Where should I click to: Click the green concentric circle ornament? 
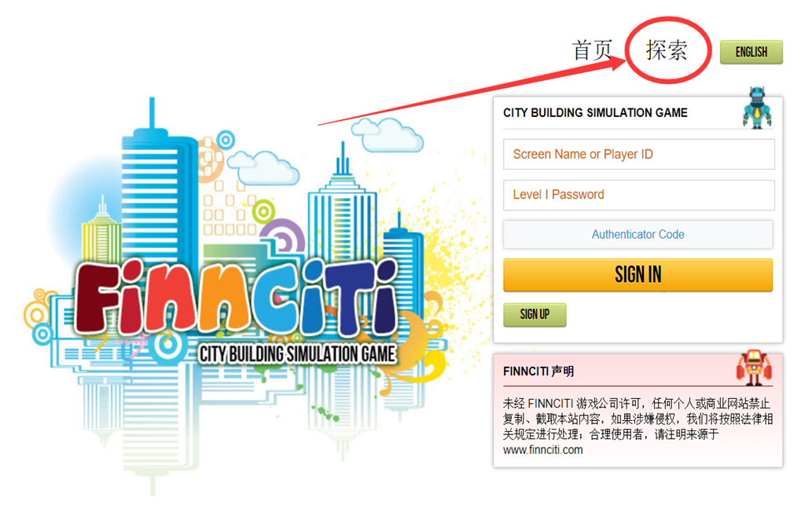(263, 211)
